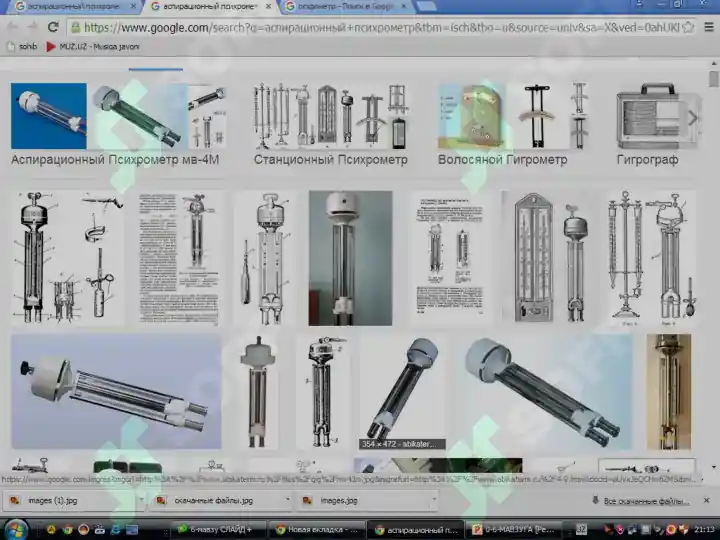Viewport: 720px width, 540px height.
Task: Open the Windows Start menu
Action: click(17, 529)
